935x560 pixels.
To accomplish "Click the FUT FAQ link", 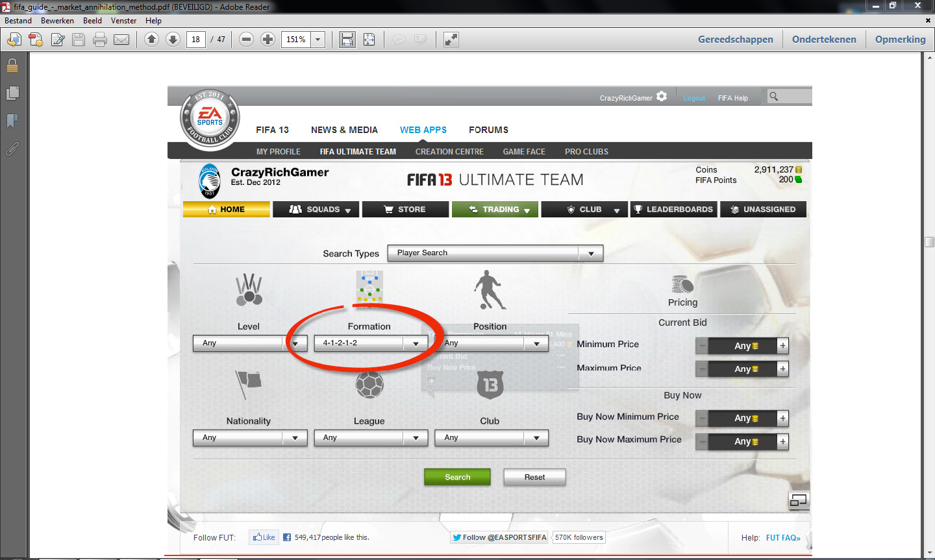I will (783, 538).
